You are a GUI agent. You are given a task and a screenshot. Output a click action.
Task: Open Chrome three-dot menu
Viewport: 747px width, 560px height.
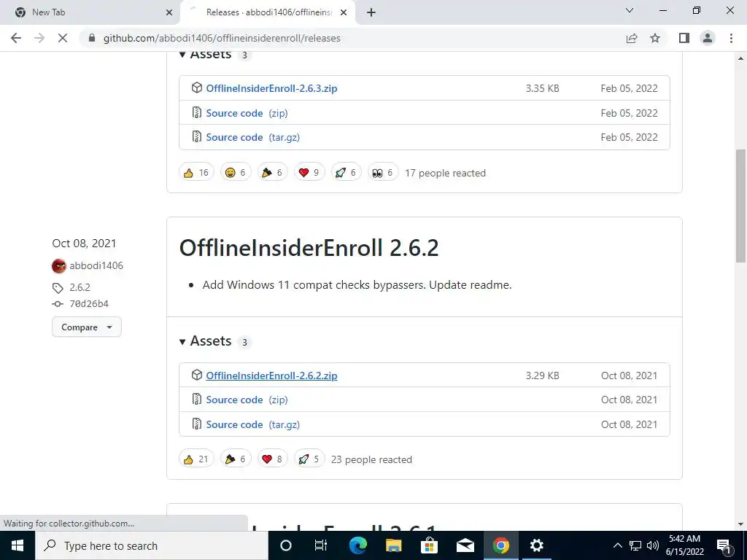tap(731, 38)
